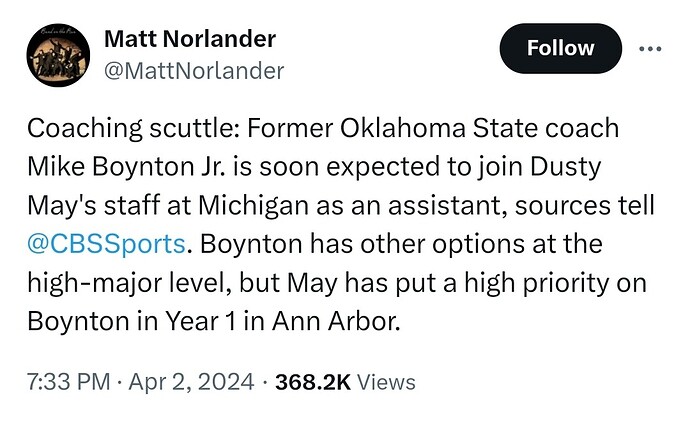This screenshot has height=421, width=690.
Task: Click the name "Dusty" in the tweet
Action: coord(610,167)
